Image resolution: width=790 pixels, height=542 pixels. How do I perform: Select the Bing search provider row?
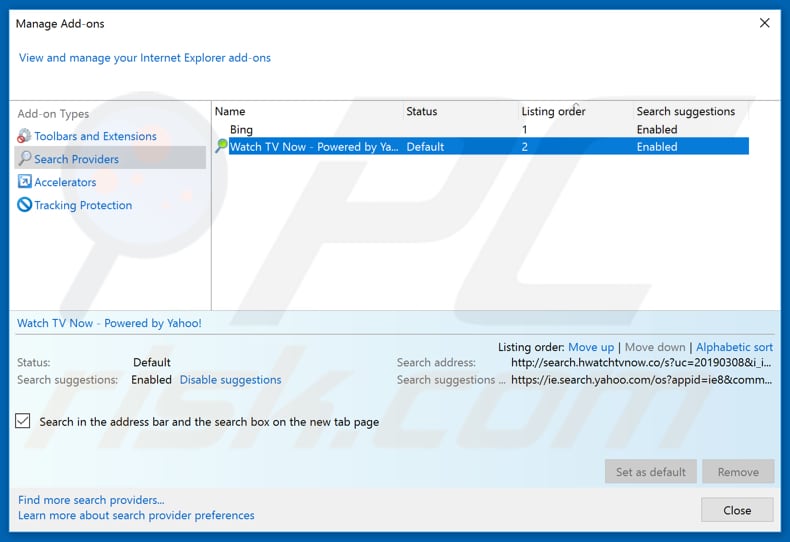pos(481,129)
